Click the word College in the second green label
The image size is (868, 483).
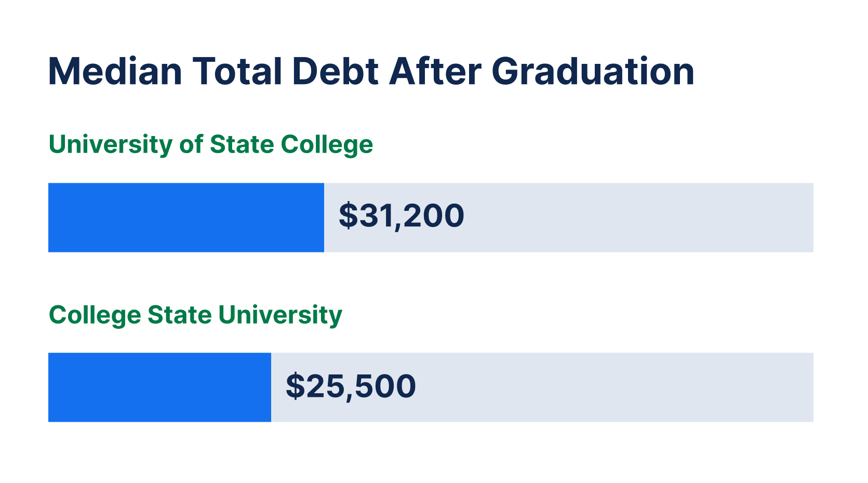95,315
